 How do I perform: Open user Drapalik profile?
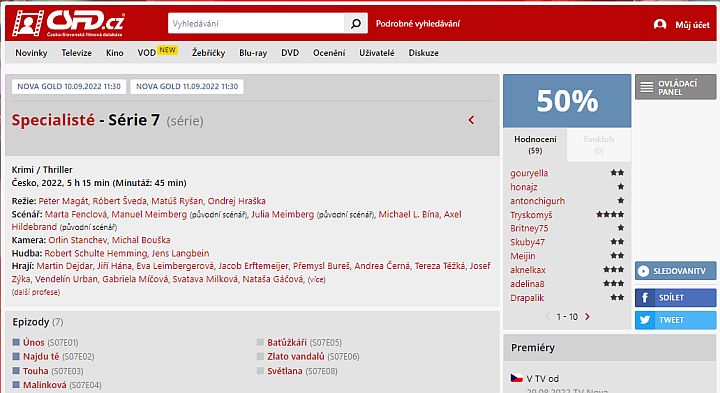click(x=527, y=298)
